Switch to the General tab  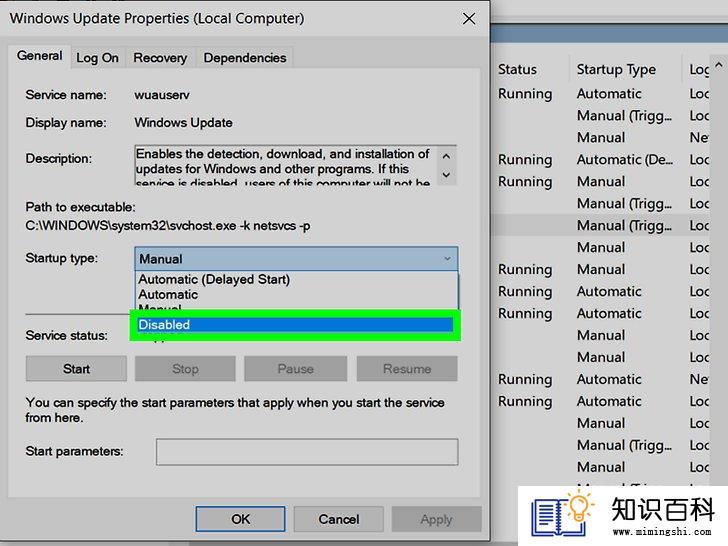click(39, 56)
